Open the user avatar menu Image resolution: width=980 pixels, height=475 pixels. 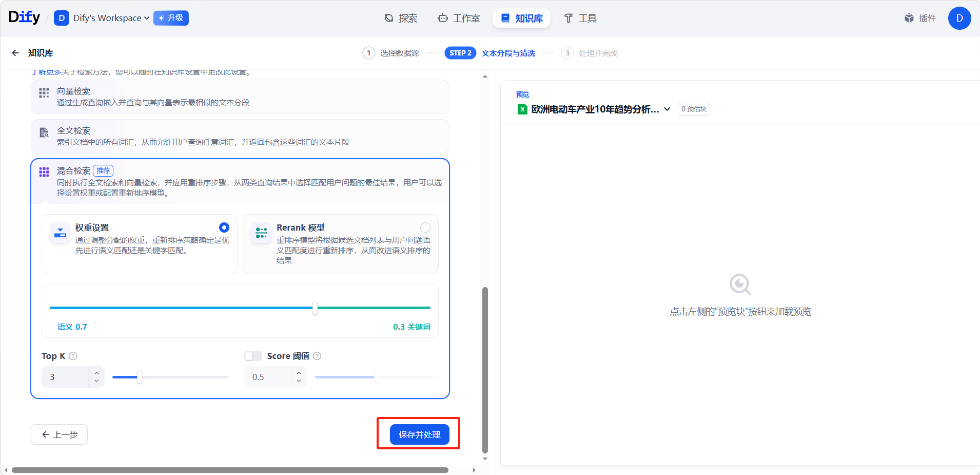click(959, 18)
